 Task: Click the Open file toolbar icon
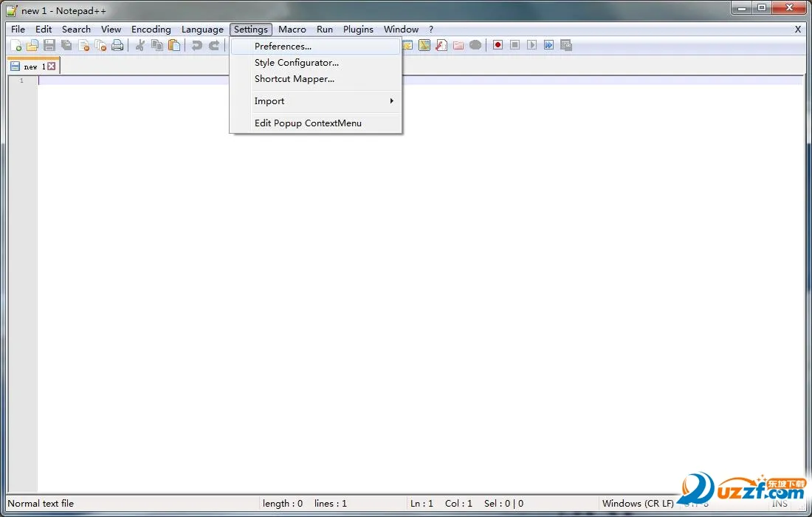coord(32,46)
